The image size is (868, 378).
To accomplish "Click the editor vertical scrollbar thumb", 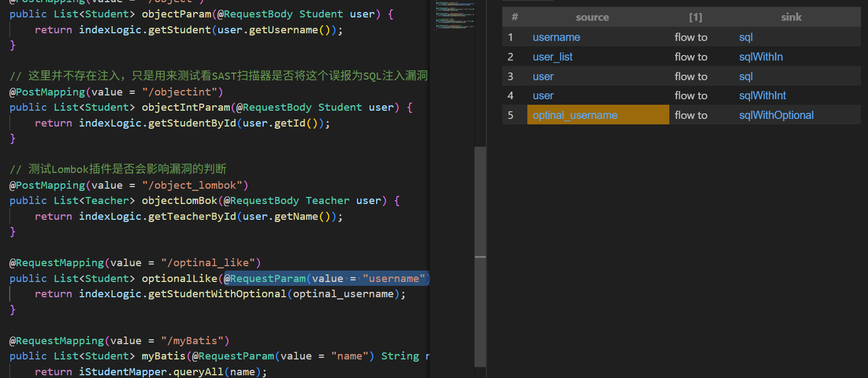I will [480, 256].
